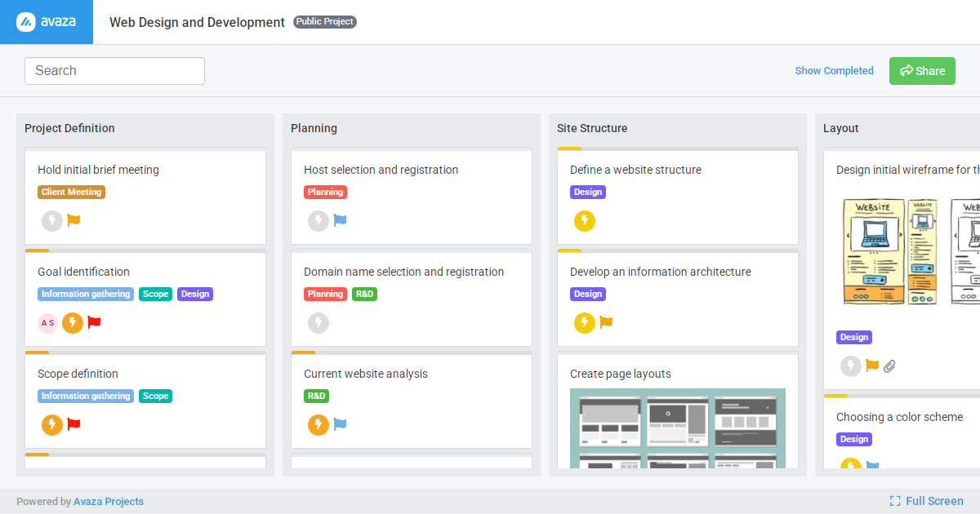This screenshot has width=980, height=514.
Task: Focus the Search input field
Action: coord(114,71)
